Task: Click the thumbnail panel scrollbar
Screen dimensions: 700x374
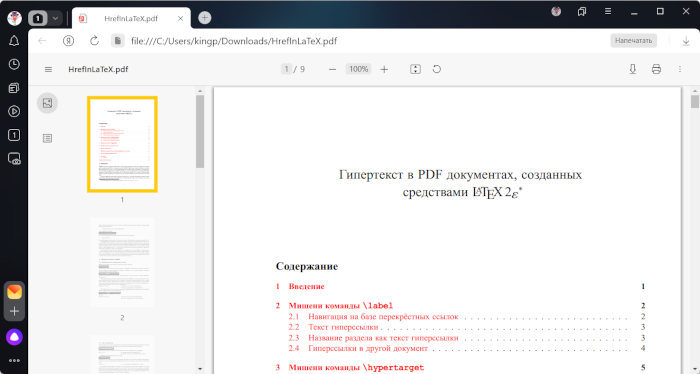Action: click(x=200, y=132)
